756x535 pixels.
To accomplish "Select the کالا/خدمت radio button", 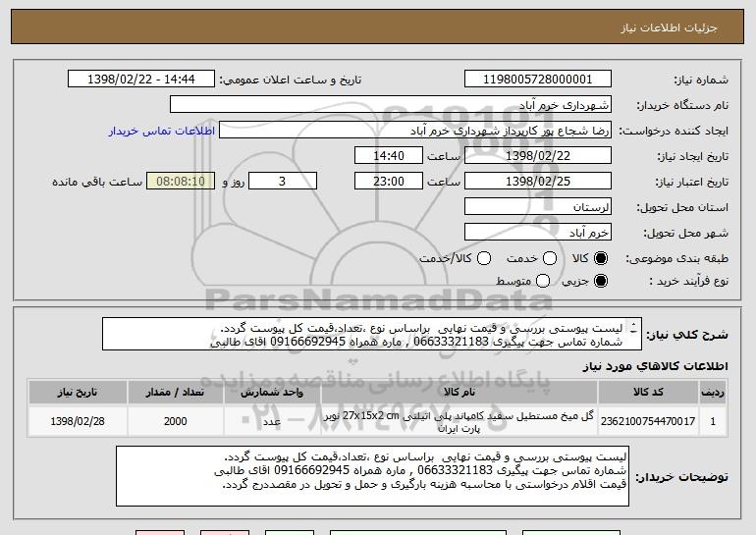I will [x=484, y=258].
